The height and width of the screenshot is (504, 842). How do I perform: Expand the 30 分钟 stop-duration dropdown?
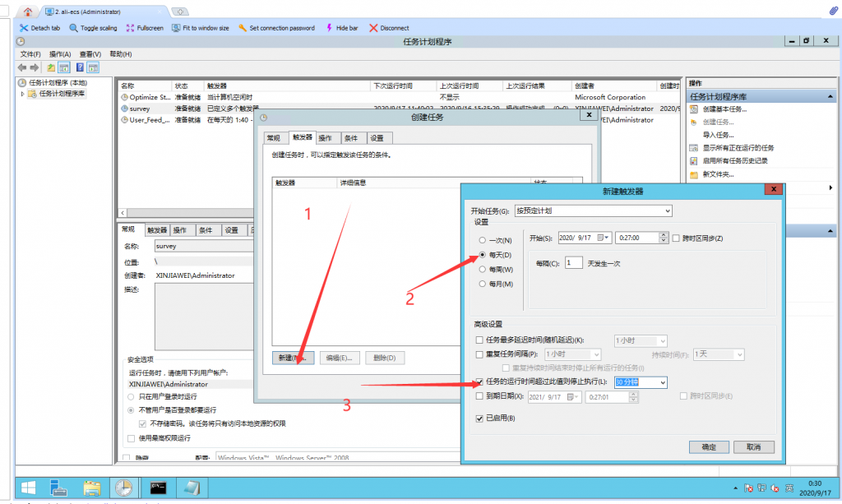point(662,382)
